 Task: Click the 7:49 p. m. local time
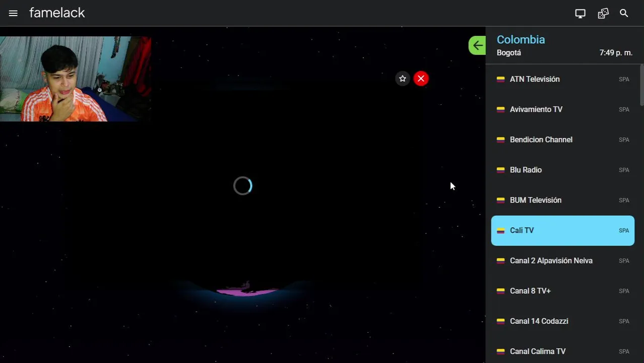click(x=616, y=53)
